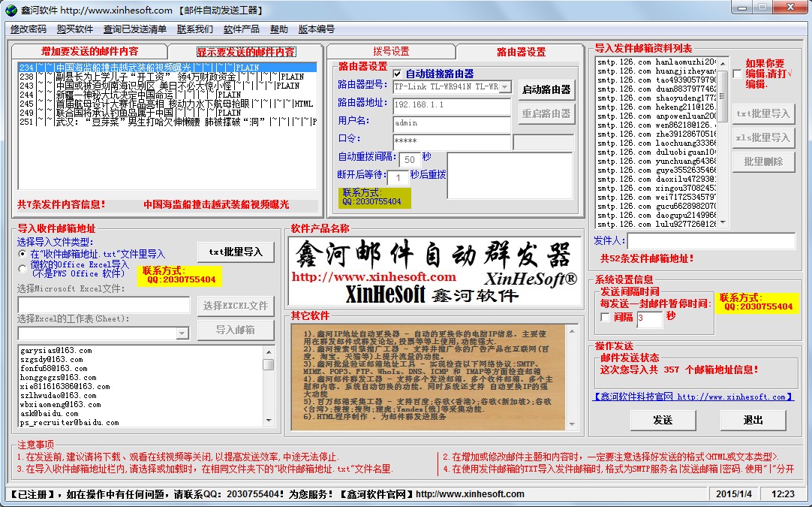Click the down arrow of the sender mailbox list scrollbar
Image resolution: width=812 pixels, height=507 pixels.
coord(723,223)
